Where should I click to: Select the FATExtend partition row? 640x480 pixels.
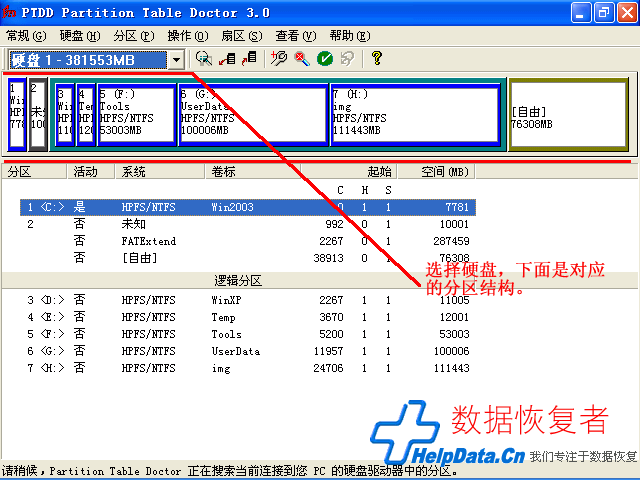point(248,241)
